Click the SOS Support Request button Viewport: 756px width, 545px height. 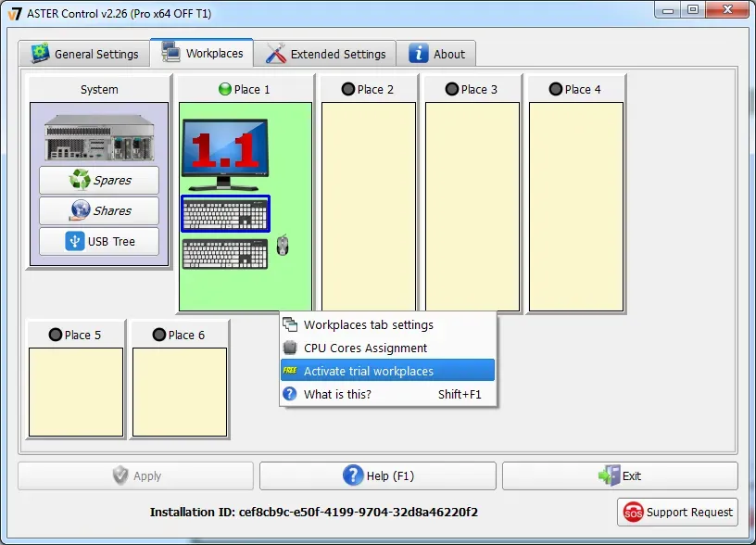point(678,512)
